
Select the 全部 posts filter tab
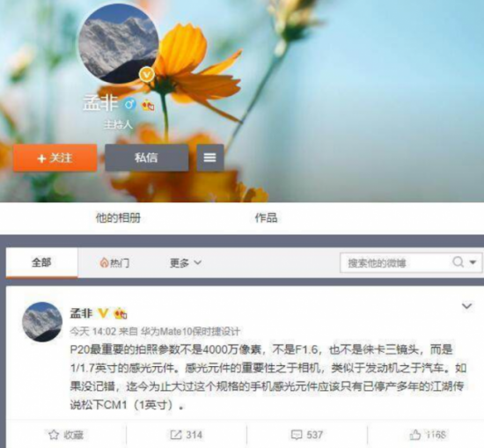pyautogui.click(x=41, y=263)
